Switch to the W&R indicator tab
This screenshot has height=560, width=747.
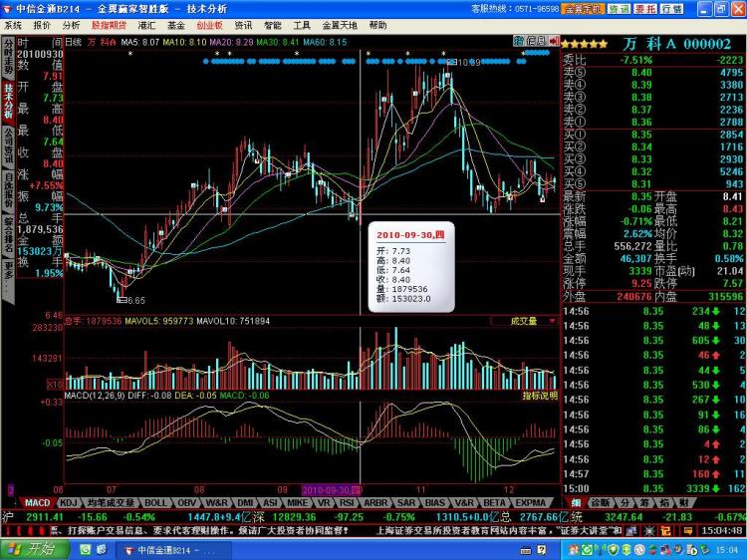point(217,503)
